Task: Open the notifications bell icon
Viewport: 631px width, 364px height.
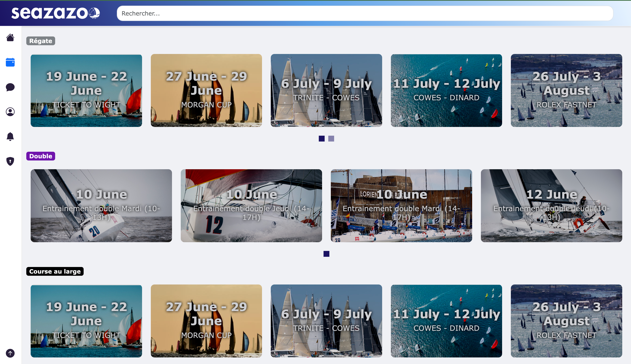Action: (x=10, y=136)
